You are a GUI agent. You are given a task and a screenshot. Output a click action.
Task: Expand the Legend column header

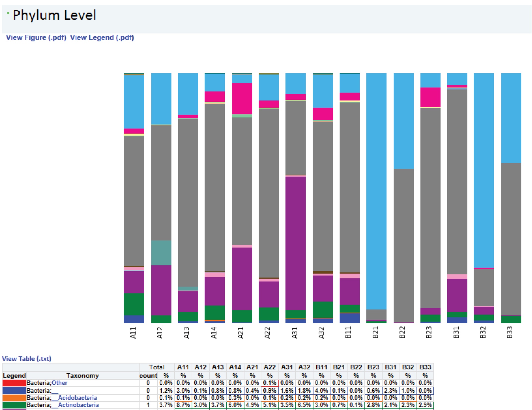tap(14, 376)
